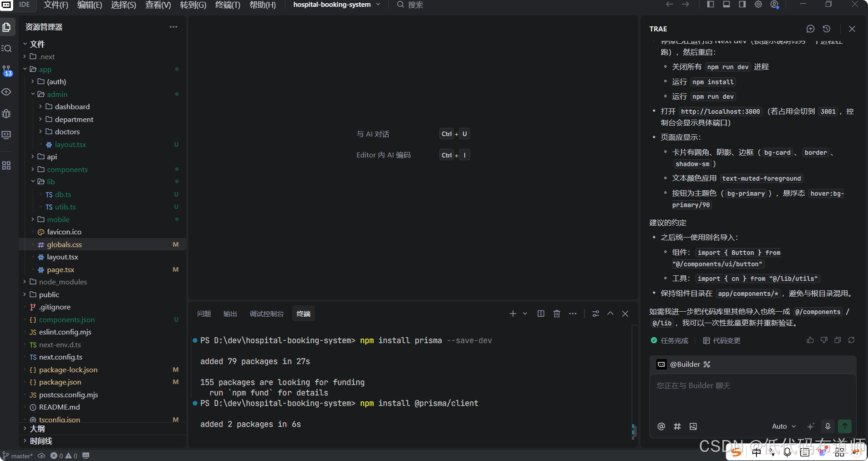Kill the terminal with trash icon

click(x=557, y=314)
